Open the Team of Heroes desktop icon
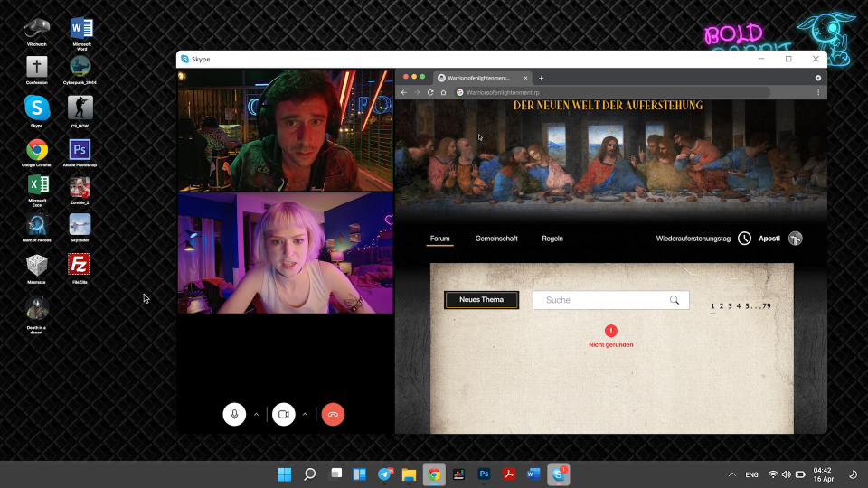Image resolution: width=868 pixels, height=488 pixels. tap(36, 228)
